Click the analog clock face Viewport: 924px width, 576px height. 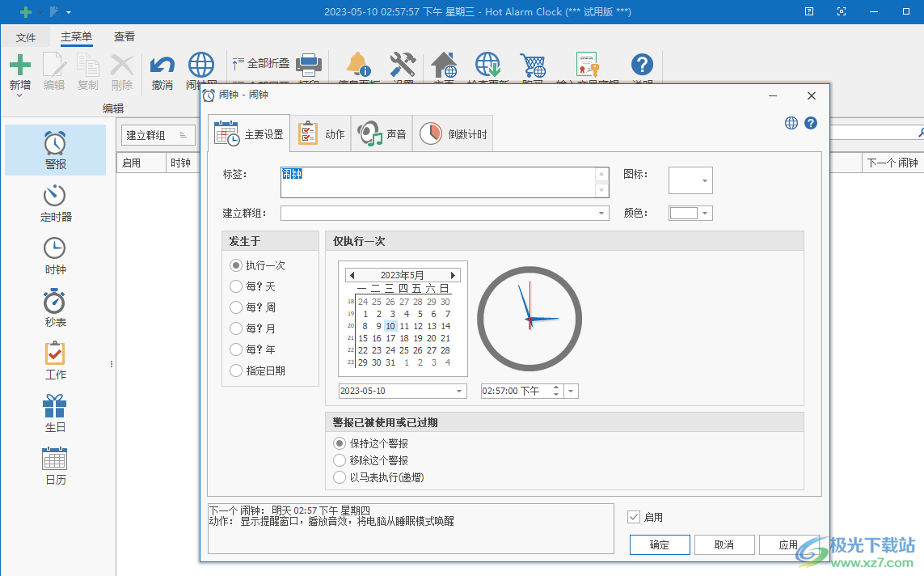530,319
